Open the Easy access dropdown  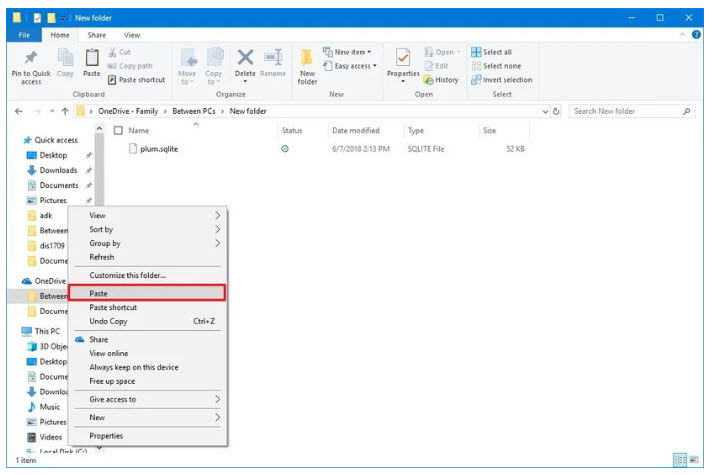point(355,66)
